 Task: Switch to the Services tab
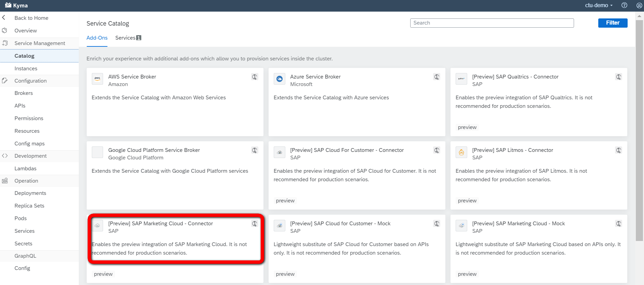[x=128, y=38]
